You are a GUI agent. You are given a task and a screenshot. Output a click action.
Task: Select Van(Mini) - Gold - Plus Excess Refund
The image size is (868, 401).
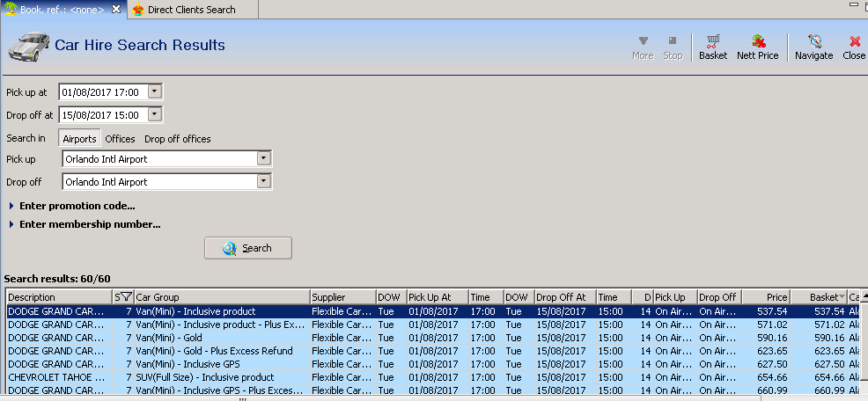pos(431,351)
